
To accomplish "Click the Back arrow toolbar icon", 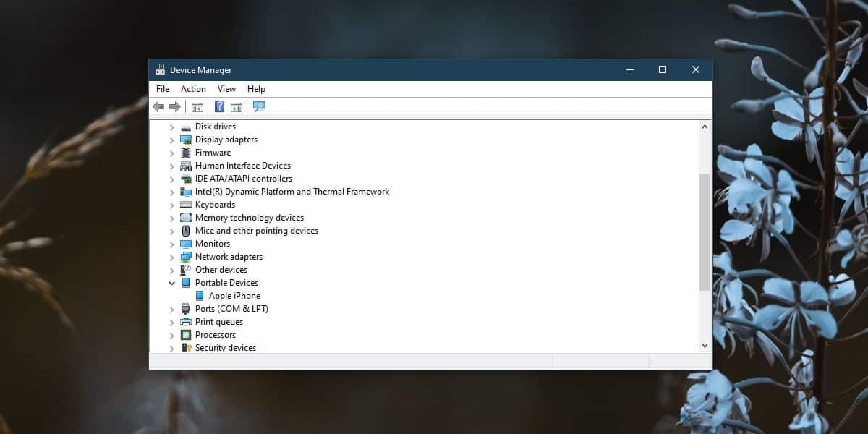I will pos(158,106).
